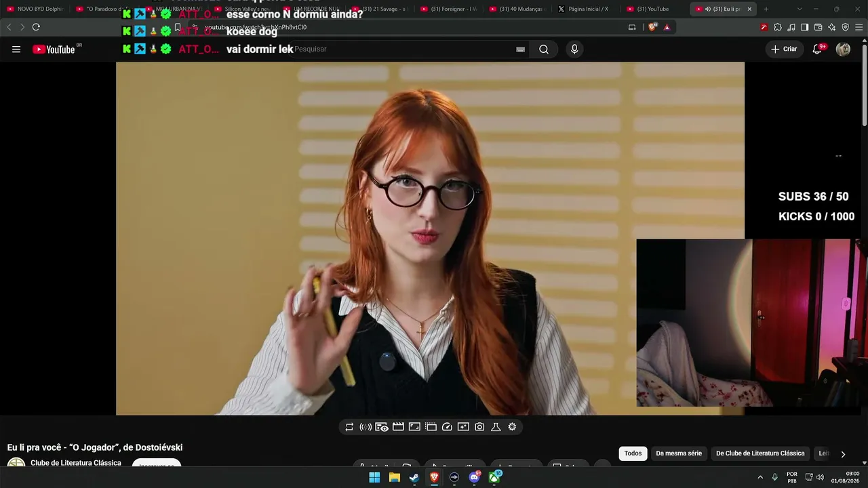This screenshot has height=488, width=868.
Task: Open the Brave VPN shield icon
Action: coord(845,27)
